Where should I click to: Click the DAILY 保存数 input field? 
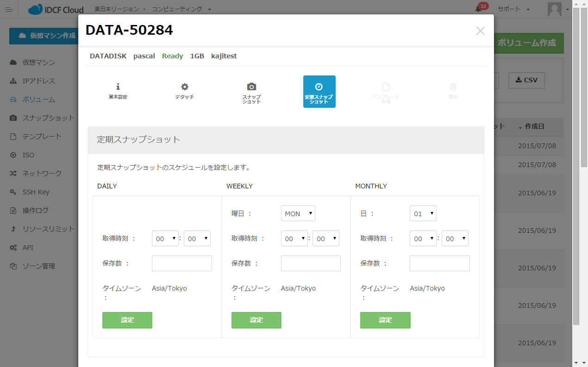coord(181,263)
